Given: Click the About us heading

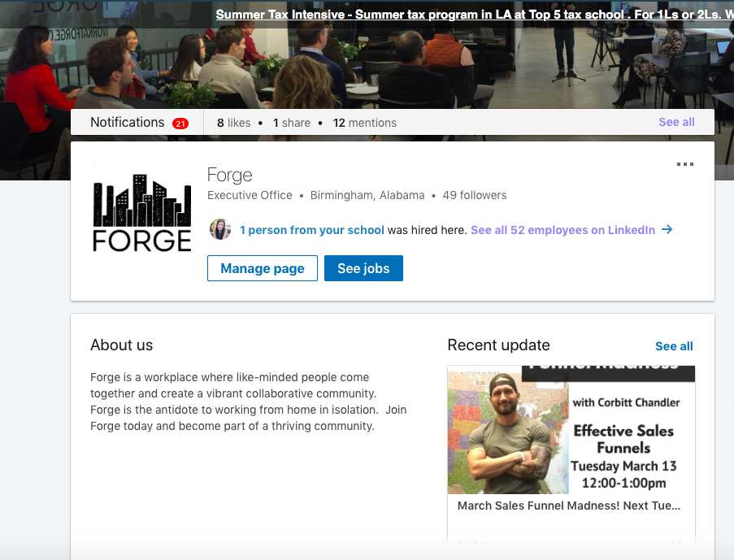Looking at the screenshot, I should pos(122,345).
